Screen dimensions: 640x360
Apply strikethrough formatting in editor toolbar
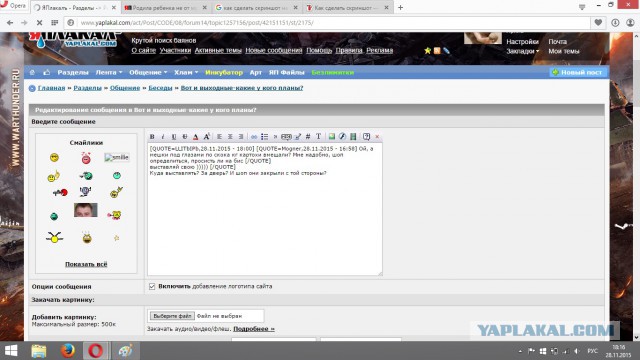(185, 137)
